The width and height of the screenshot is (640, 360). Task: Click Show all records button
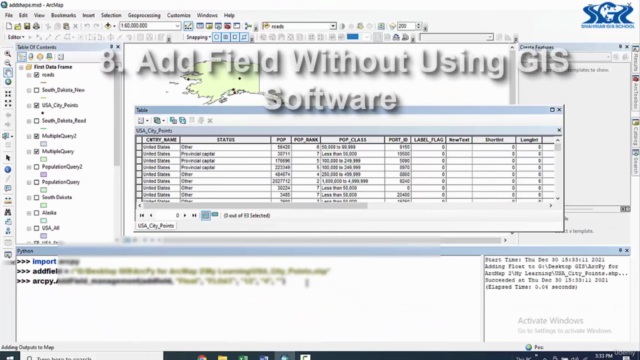[206, 216]
